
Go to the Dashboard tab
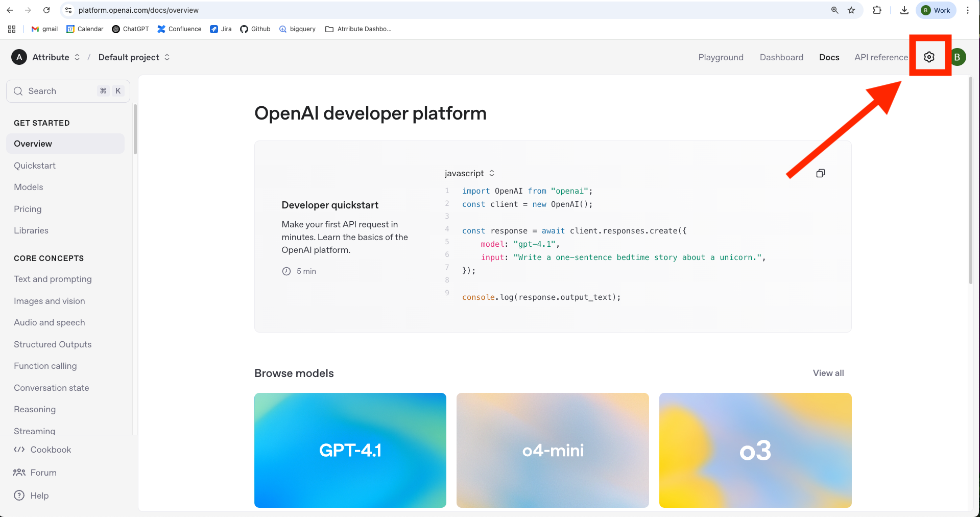pos(781,57)
